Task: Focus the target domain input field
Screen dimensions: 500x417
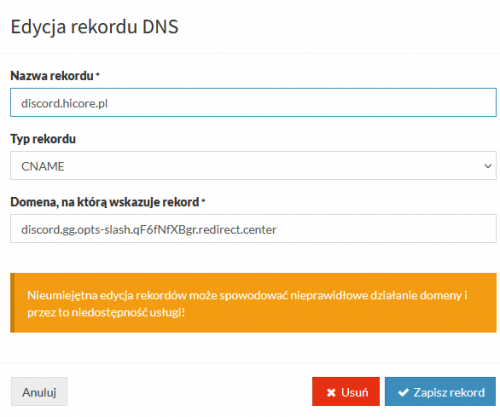Action: click(x=253, y=229)
